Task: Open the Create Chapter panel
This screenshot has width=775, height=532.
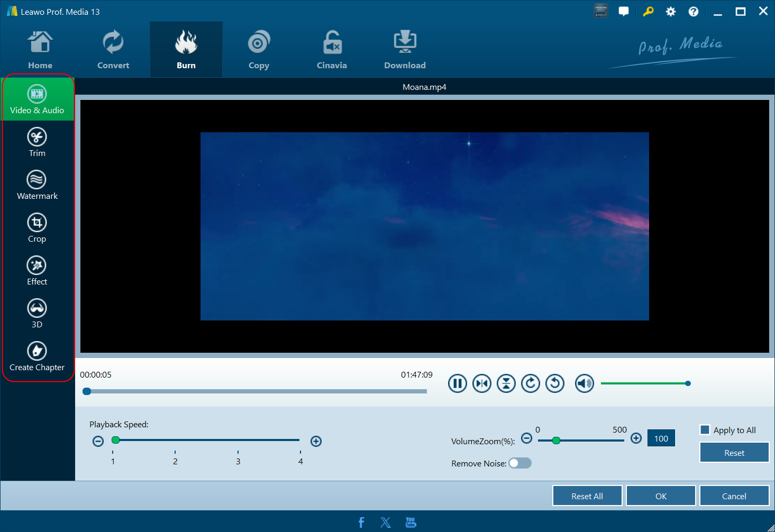Action: click(37, 356)
